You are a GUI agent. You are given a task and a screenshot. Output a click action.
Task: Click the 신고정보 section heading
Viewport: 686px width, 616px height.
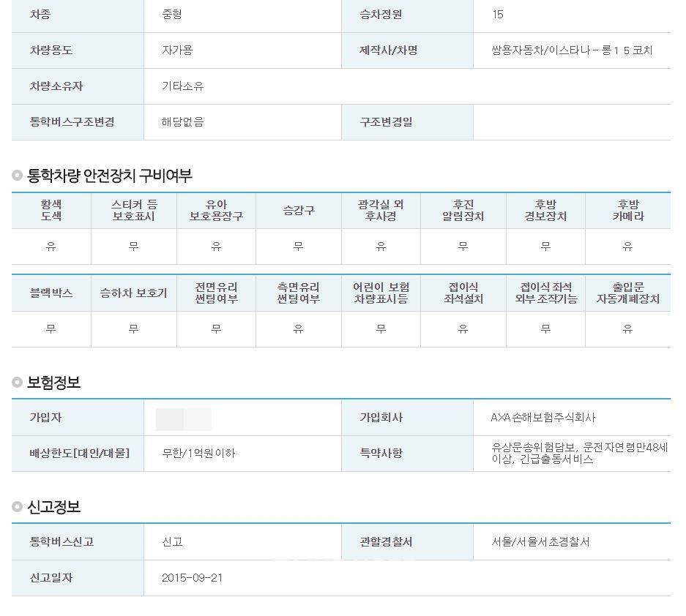[54, 507]
